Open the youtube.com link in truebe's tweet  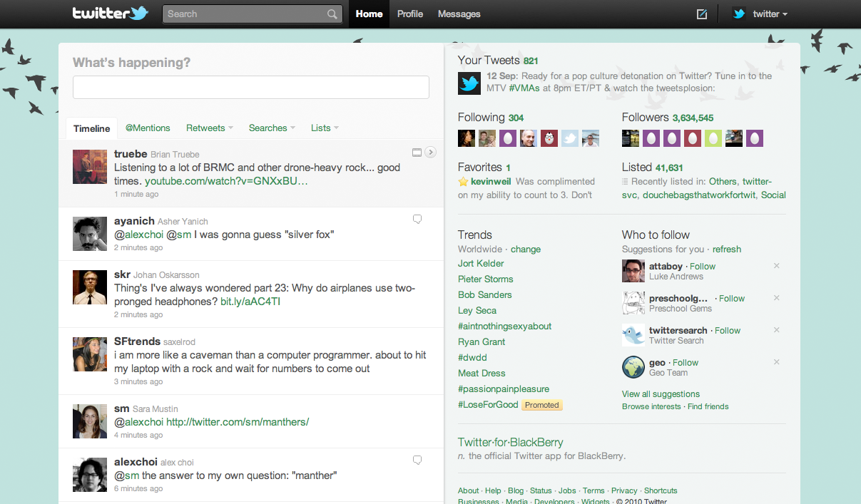point(226,181)
